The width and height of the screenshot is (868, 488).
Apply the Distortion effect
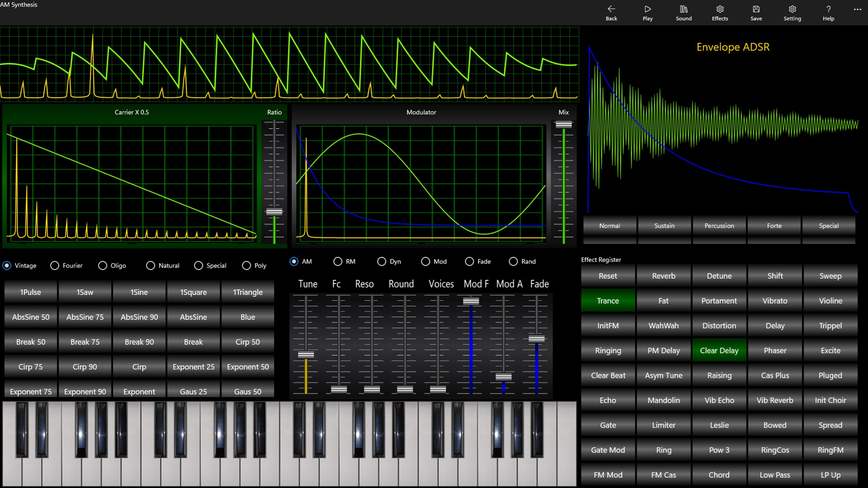tap(719, 325)
